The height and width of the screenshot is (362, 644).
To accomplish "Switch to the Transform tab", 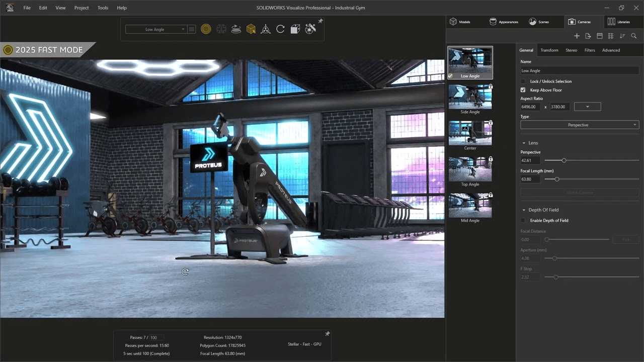I will pos(549,50).
